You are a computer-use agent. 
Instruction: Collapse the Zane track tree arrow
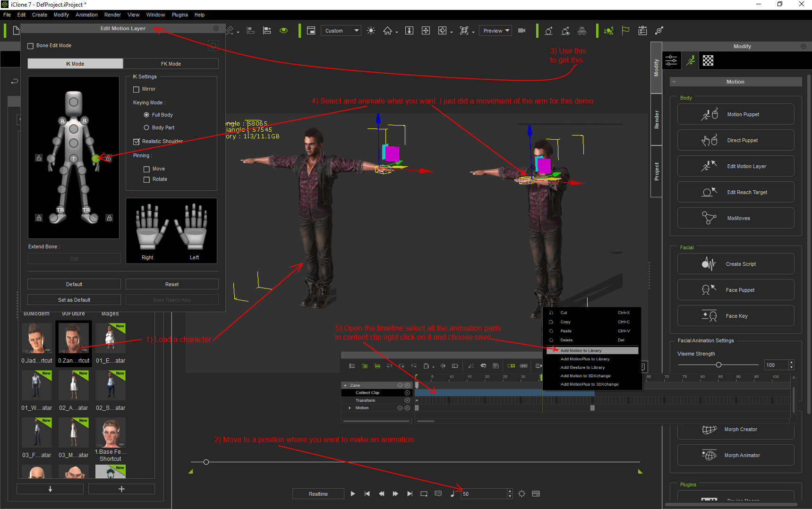[345, 385]
